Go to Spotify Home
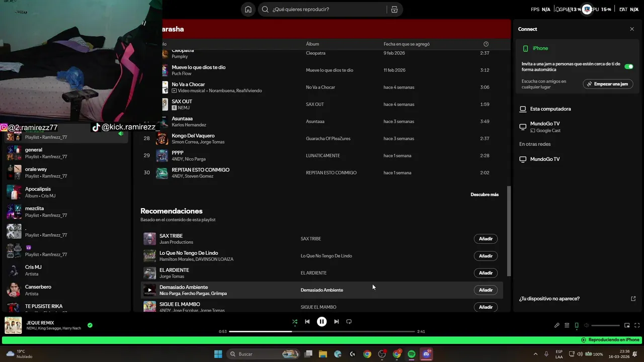644x362 pixels. pyautogui.click(x=248, y=9)
